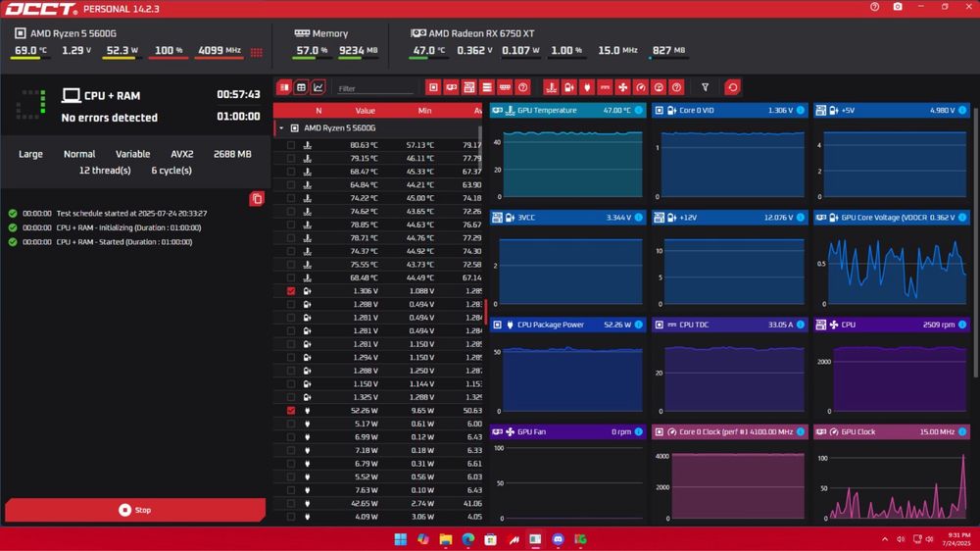Open Discord from the taskbar
This screenshot has height=551, width=980.
point(559,539)
